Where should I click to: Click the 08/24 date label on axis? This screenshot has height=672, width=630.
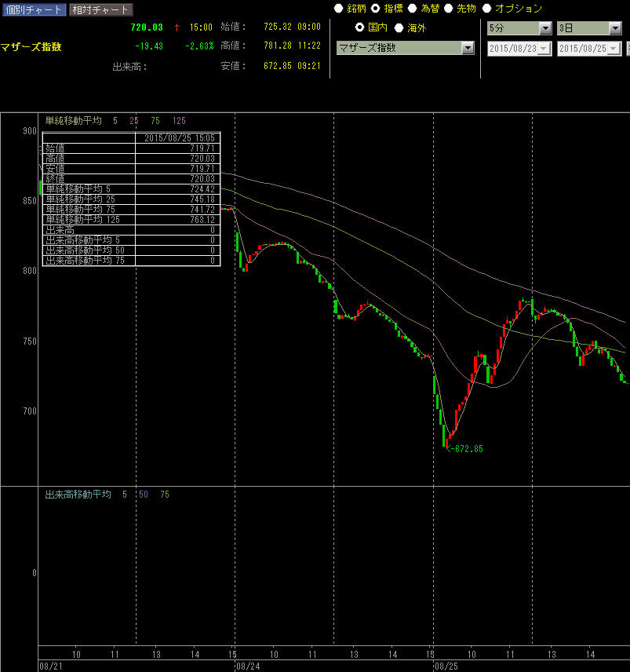(x=249, y=665)
